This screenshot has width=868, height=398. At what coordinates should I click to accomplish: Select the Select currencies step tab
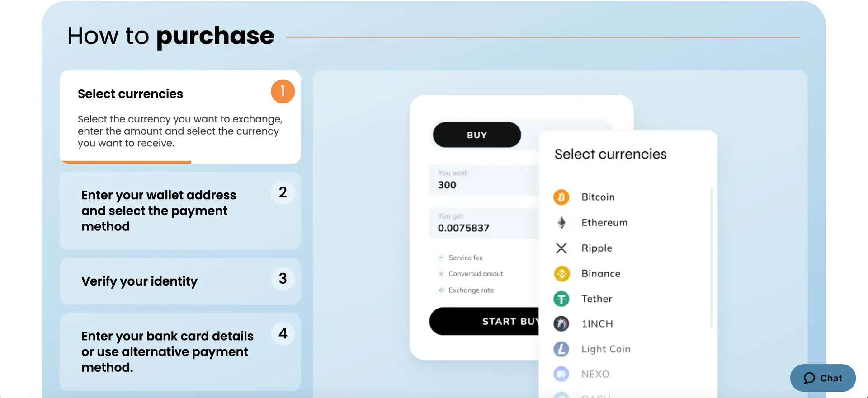coord(180,117)
